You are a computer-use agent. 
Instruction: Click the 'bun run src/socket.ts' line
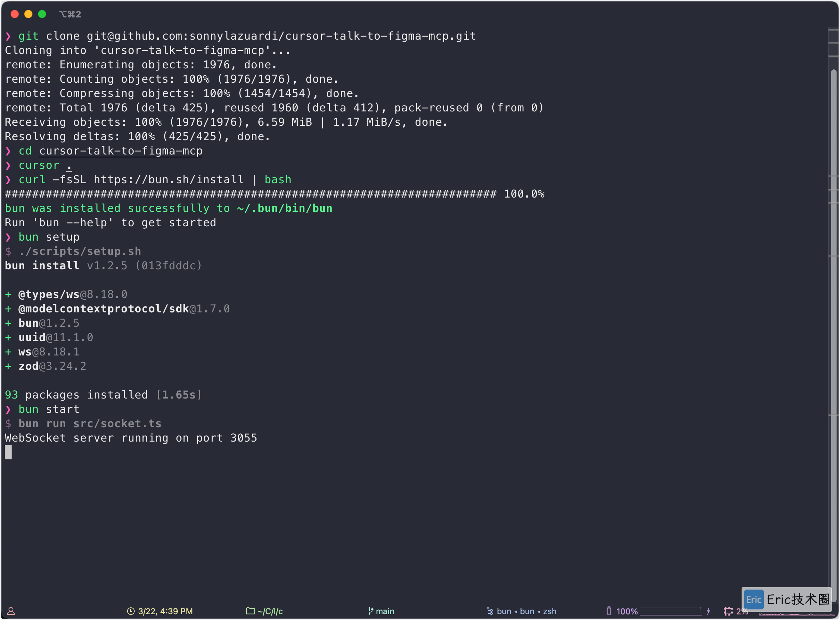[83, 424]
